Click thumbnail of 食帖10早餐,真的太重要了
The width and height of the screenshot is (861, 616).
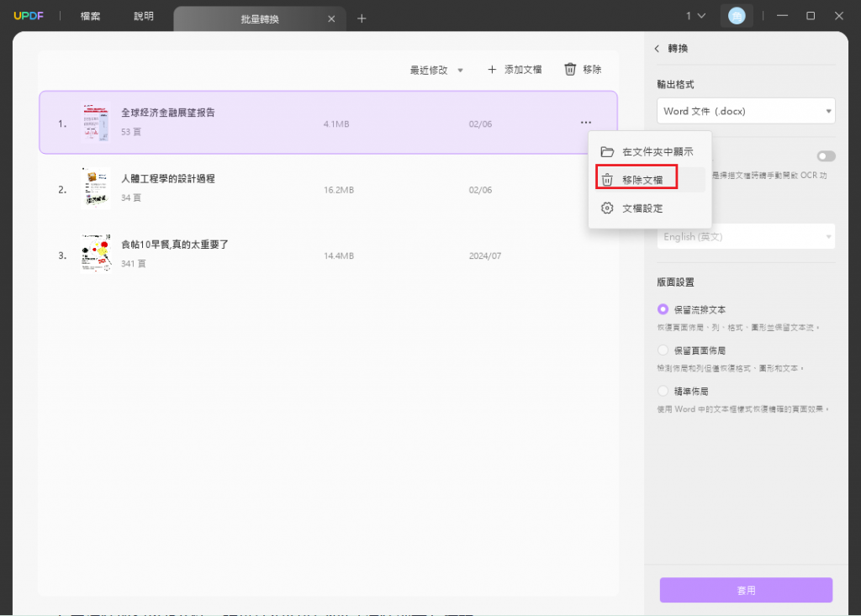[x=96, y=254]
